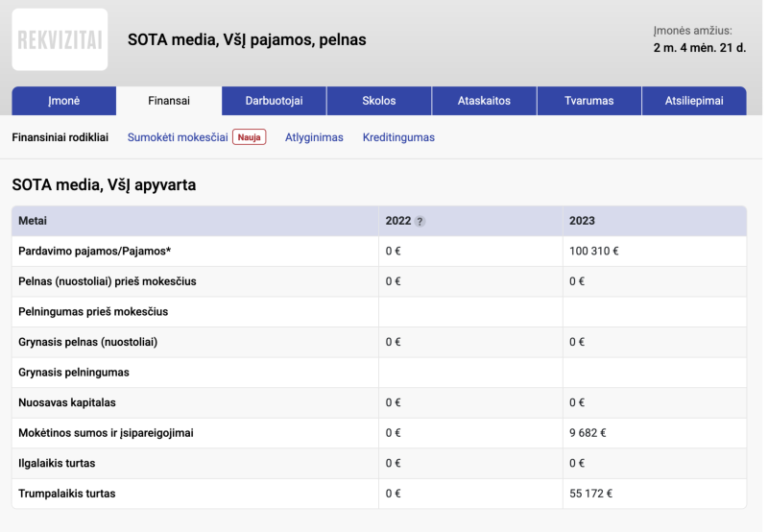This screenshot has width=768, height=532.
Task: Click the red Nauja badge
Action: pyautogui.click(x=249, y=137)
